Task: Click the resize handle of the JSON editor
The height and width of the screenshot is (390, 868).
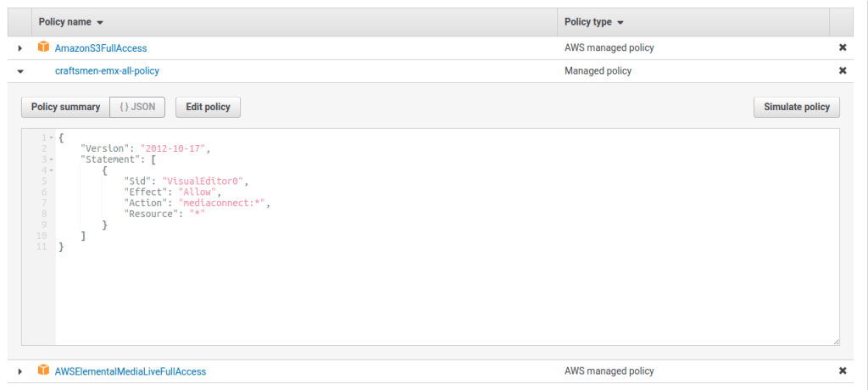Action: tap(836, 341)
